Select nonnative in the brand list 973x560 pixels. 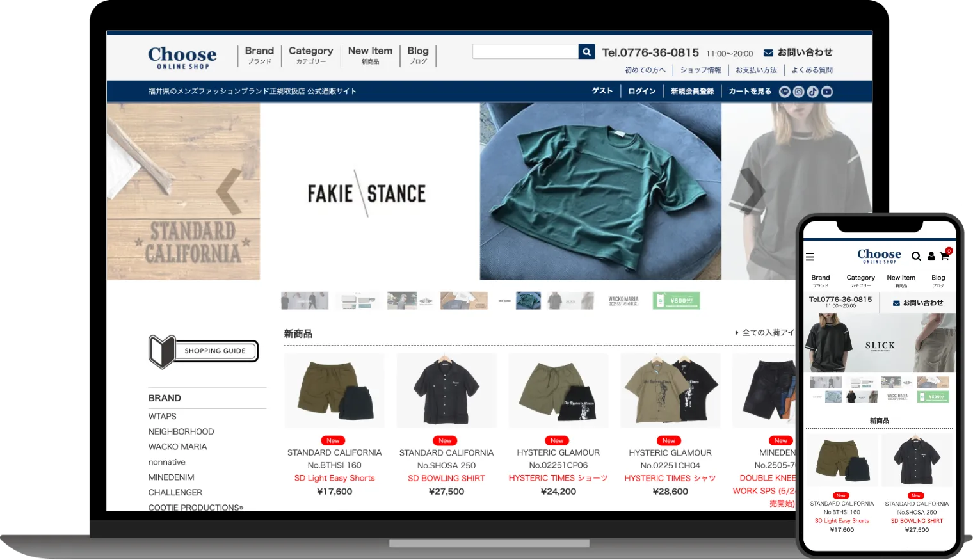coord(166,462)
